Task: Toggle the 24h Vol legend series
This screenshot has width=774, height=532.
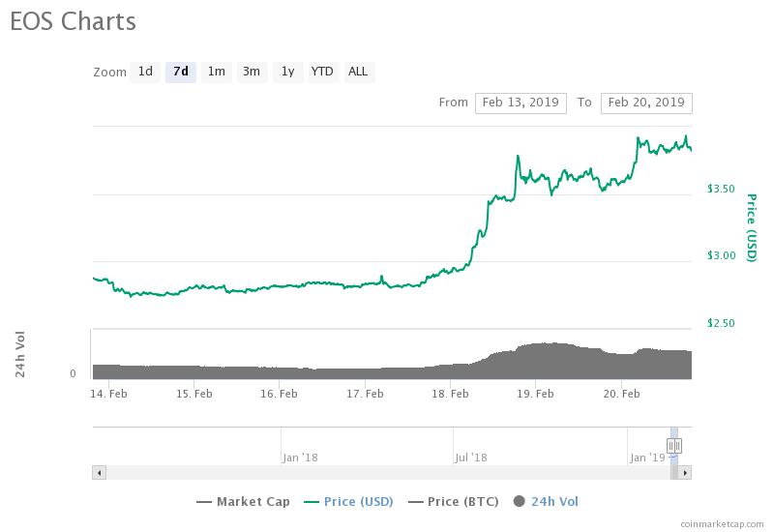Action: coord(546,502)
